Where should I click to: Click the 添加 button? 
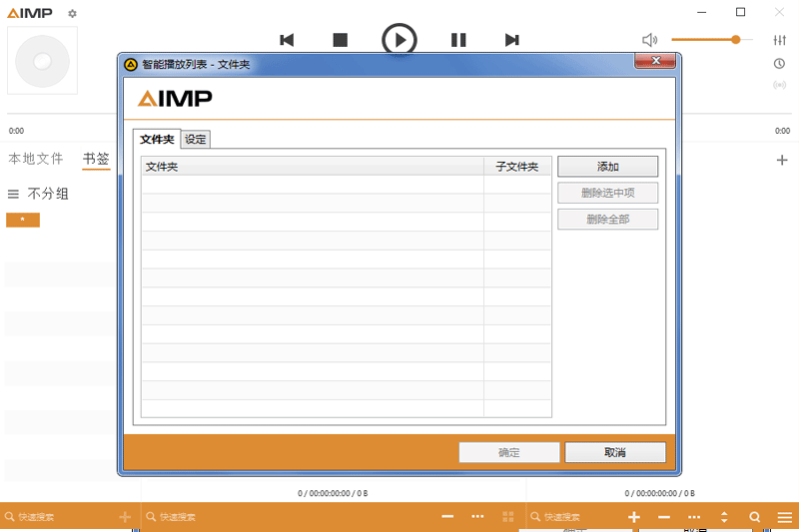[607, 167]
